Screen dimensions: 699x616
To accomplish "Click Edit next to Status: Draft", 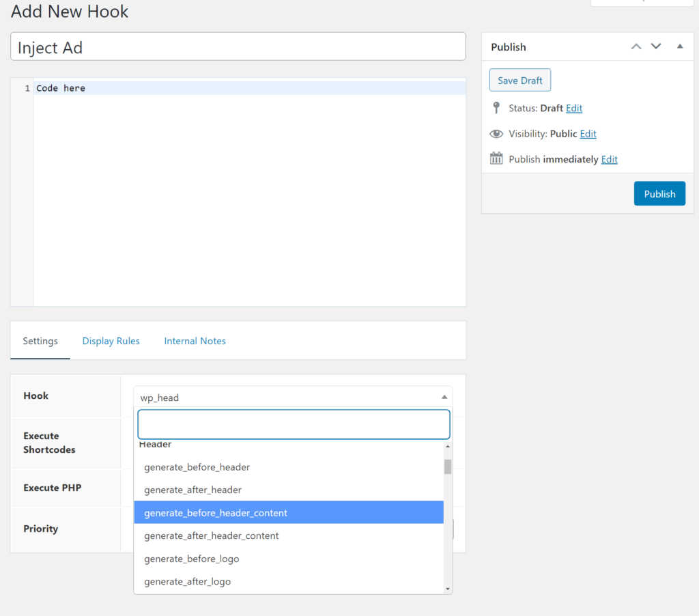I will tap(573, 108).
